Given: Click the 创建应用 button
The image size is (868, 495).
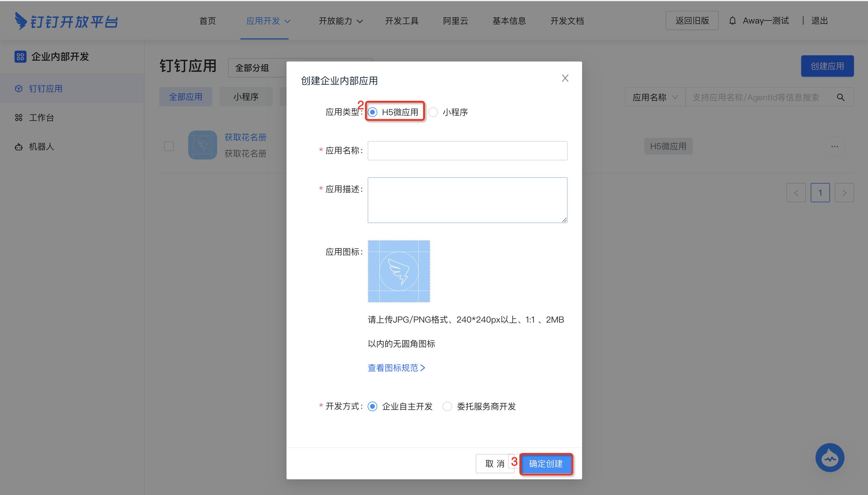Looking at the screenshot, I should pyautogui.click(x=827, y=66).
